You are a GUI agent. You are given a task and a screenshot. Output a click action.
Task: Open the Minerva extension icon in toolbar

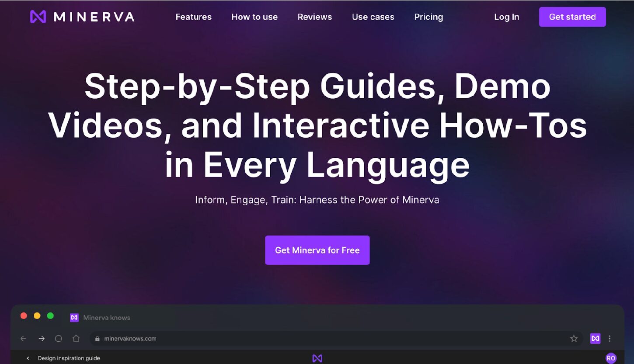(x=595, y=338)
